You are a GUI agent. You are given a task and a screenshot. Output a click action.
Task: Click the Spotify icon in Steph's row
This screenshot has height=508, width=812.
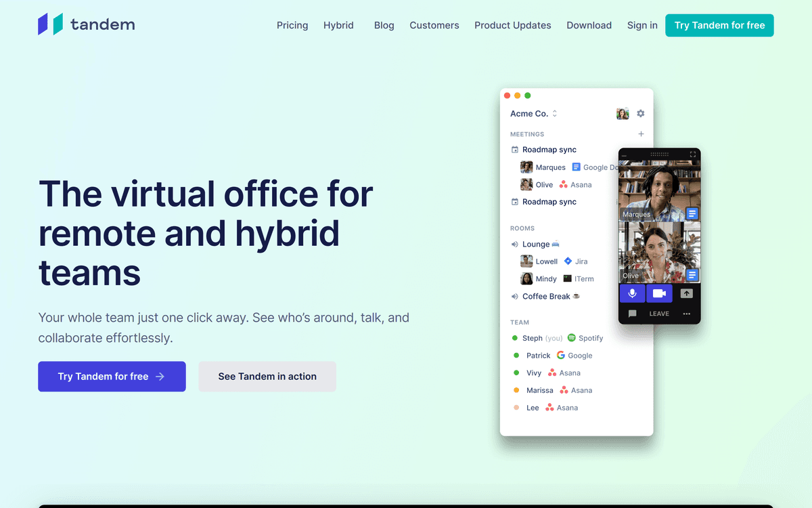coord(572,338)
